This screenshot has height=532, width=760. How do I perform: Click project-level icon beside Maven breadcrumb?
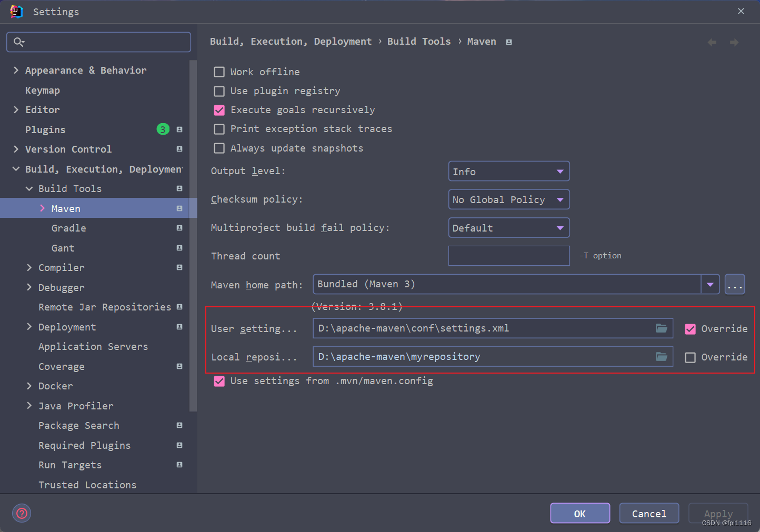[509, 42]
